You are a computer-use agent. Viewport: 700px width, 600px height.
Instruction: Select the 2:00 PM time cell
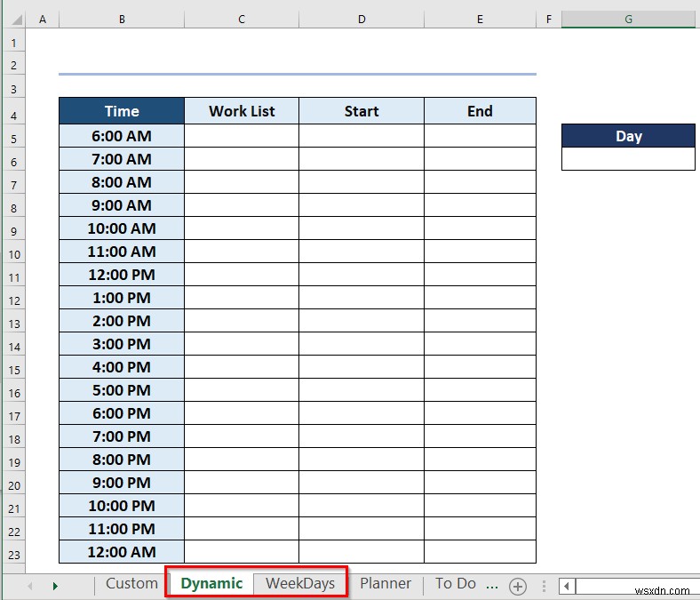[x=122, y=321]
